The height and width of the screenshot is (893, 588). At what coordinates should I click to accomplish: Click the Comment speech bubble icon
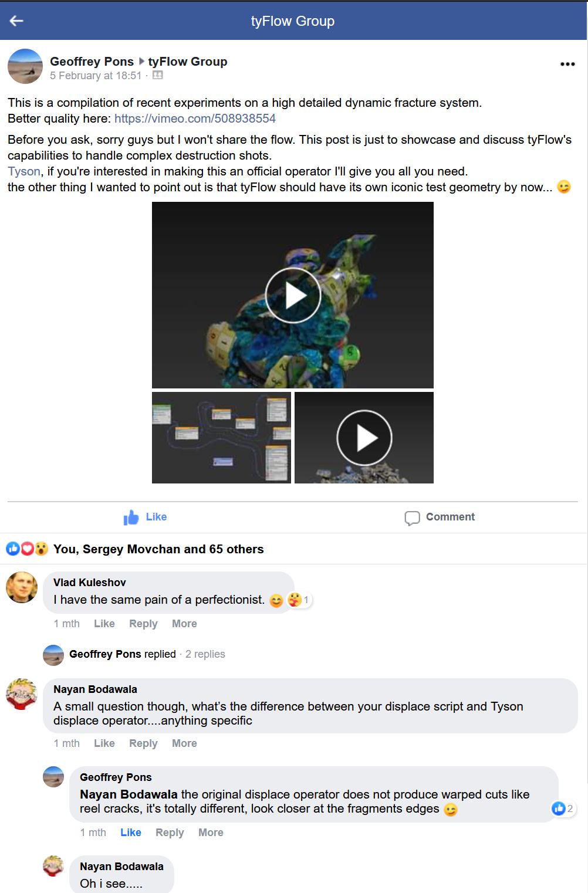tap(412, 517)
